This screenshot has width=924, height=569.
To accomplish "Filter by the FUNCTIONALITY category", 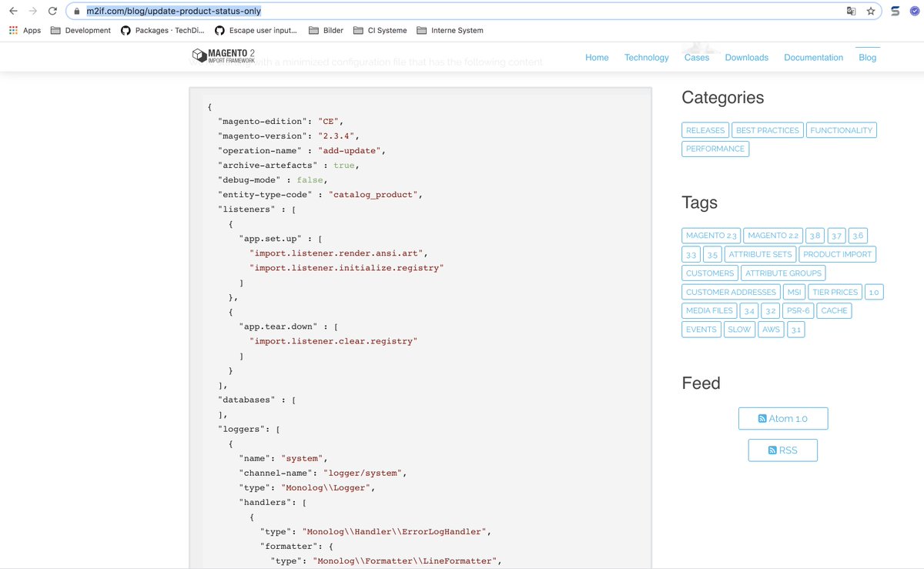I will click(842, 130).
